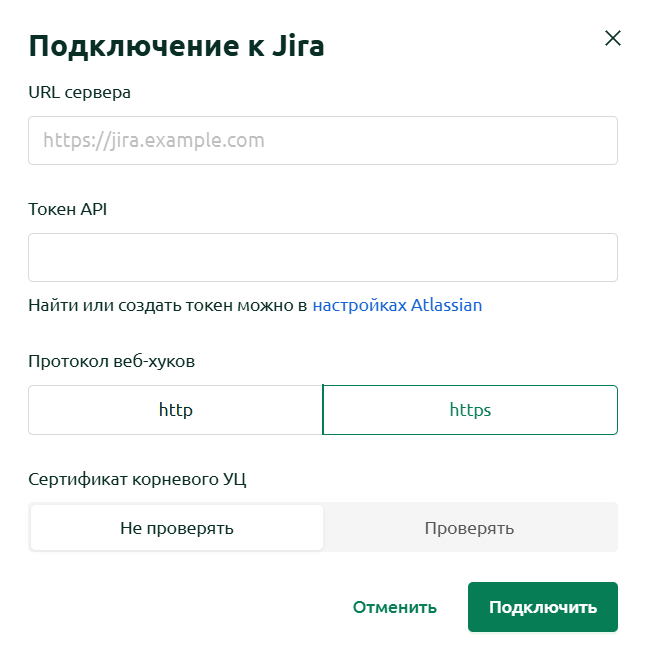Click the URL сервера field label
The height and width of the screenshot is (655, 647).
pos(79,92)
